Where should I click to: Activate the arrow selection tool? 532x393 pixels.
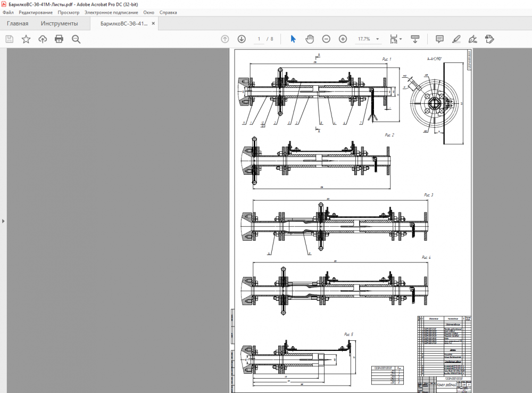coord(293,39)
